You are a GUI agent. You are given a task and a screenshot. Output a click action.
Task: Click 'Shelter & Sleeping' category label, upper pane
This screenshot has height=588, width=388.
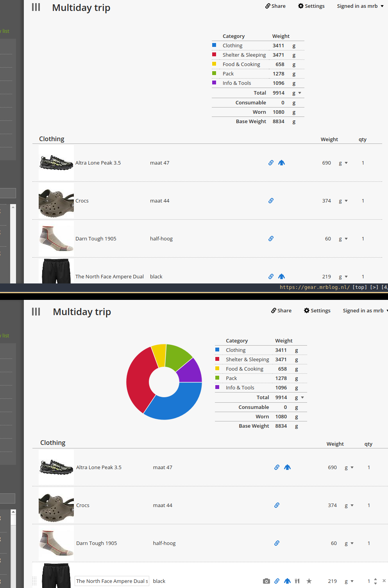[244, 55]
